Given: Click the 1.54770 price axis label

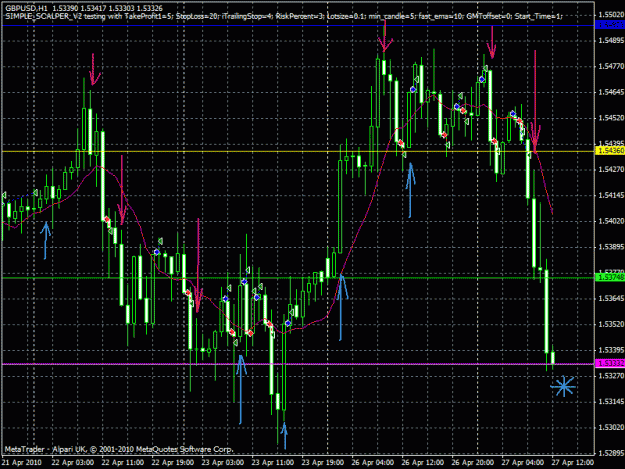Looking at the screenshot, I should point(611,66).
